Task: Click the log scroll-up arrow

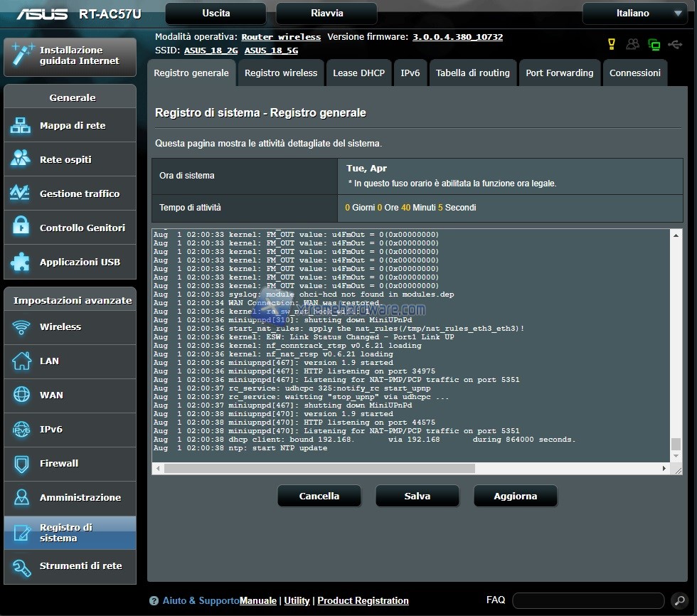Action: pos(676,235)
